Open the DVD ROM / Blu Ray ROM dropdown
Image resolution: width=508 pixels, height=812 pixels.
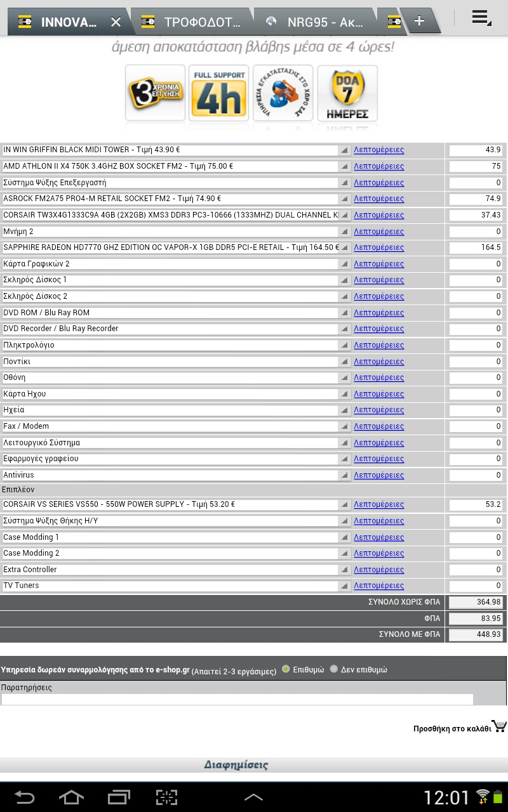click(177, 313)
